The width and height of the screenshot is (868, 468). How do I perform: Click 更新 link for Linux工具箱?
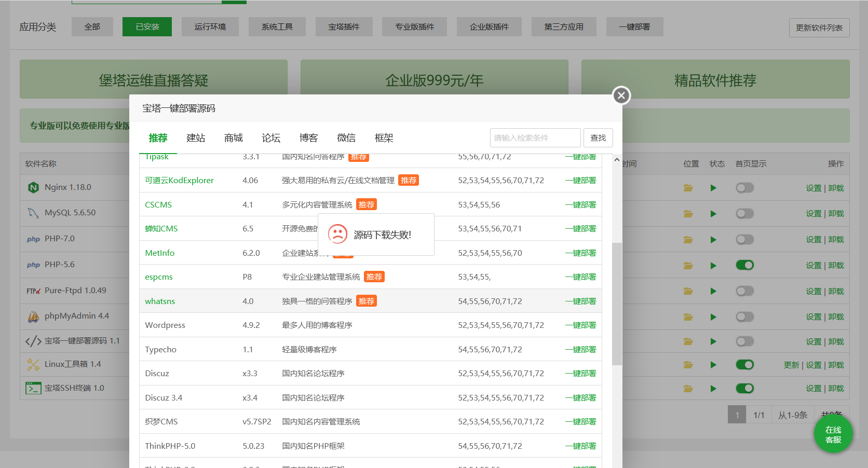(792, 365)
